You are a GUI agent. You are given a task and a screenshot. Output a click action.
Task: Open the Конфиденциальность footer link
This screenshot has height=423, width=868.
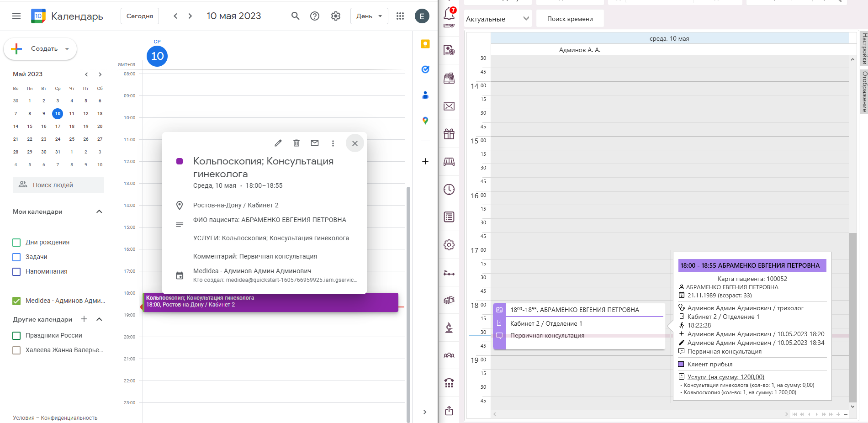tap(69, 418)
